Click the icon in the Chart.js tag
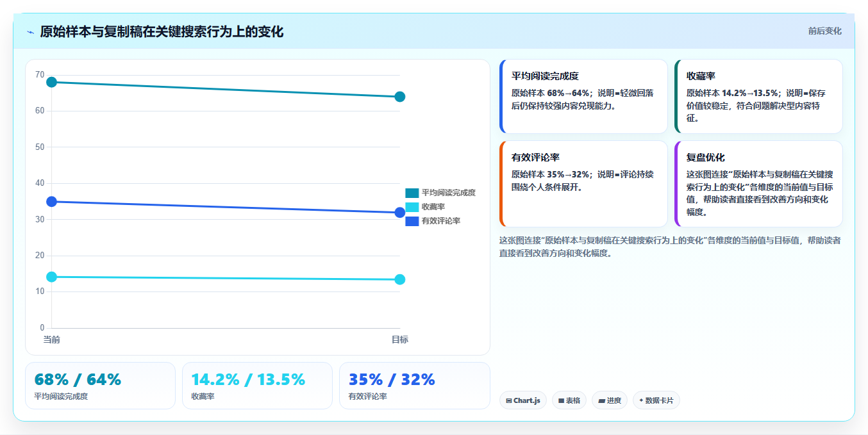This screenshot has height=435, width=868. [x=509, y=401]
